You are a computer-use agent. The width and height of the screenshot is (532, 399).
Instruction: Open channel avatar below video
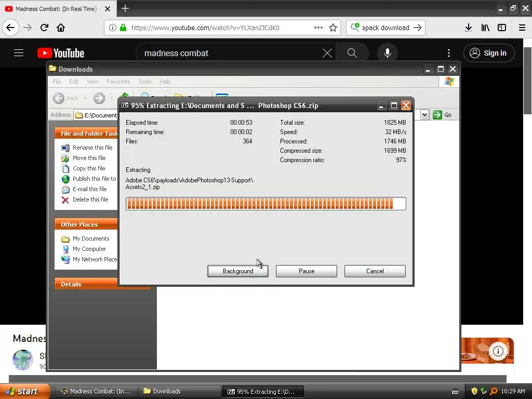pyautogui.click(x=23, y=360)
